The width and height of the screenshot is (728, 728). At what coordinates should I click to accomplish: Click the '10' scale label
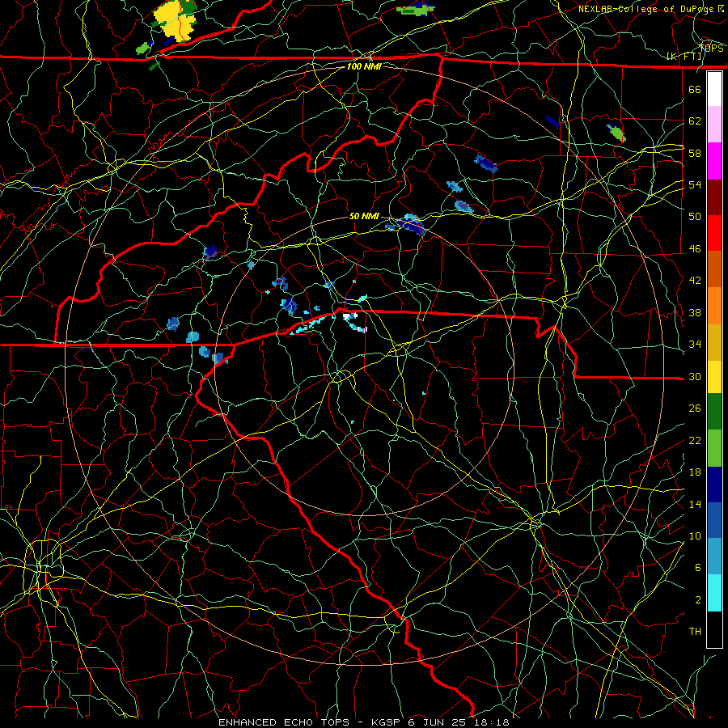coord(695,535)
